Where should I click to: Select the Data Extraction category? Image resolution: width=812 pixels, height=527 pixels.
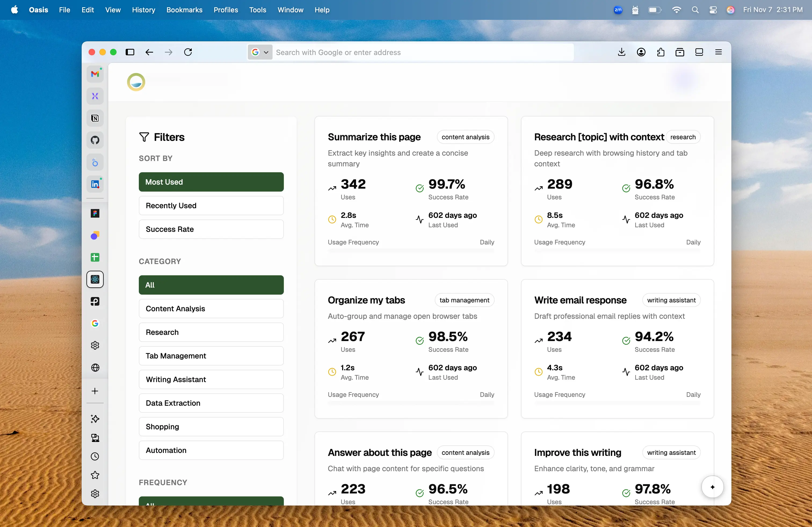pyautogui.click(x=211, y=403)
